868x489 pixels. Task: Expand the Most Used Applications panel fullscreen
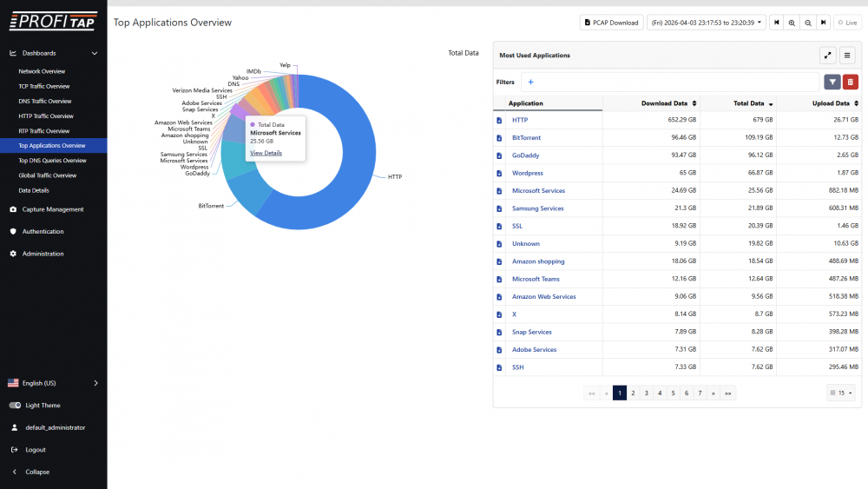pyautogui.click(x=828, y=56)
